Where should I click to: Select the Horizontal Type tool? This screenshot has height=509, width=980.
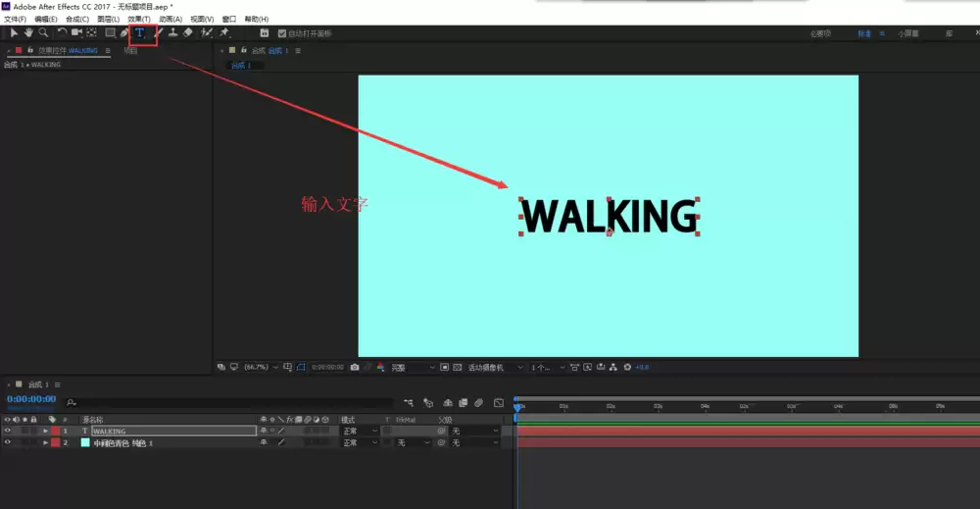139,33
